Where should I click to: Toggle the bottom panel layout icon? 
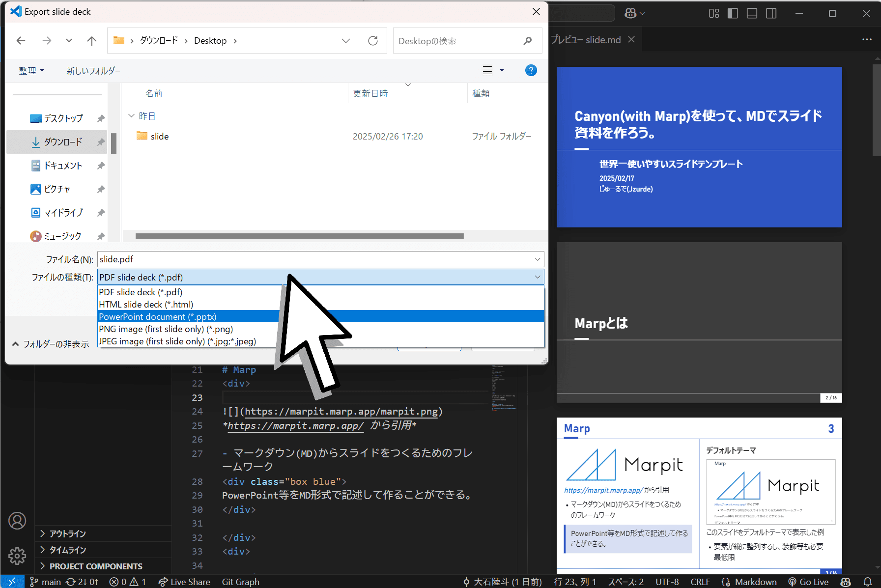(x=752, y=13)
